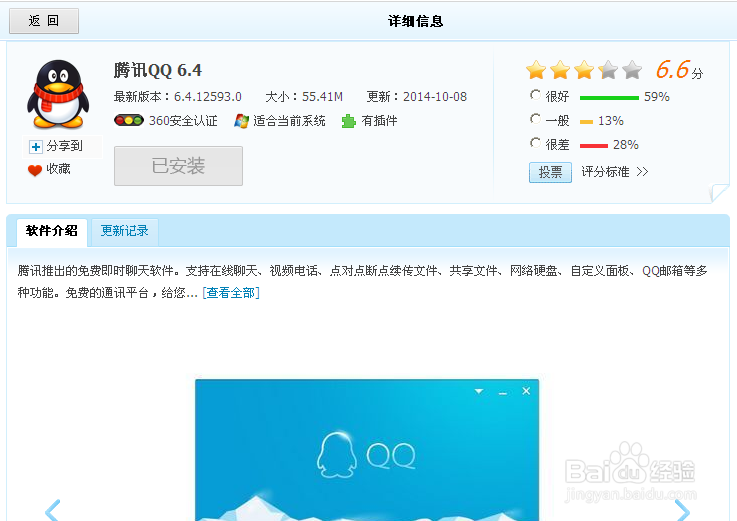This screenshot has width=737, height=521.
Task: Click close X in QQ preview window
Action: point(526,391)
